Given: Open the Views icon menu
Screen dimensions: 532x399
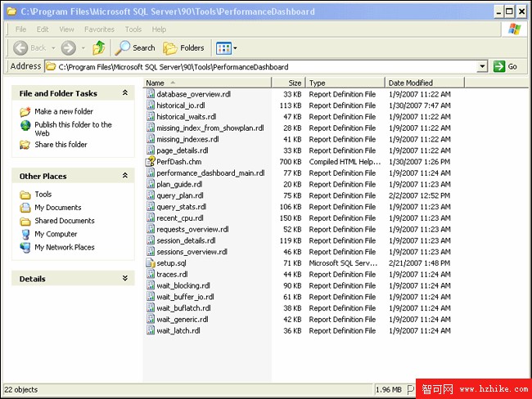Looking at the screenshot, I should point(223,48).
